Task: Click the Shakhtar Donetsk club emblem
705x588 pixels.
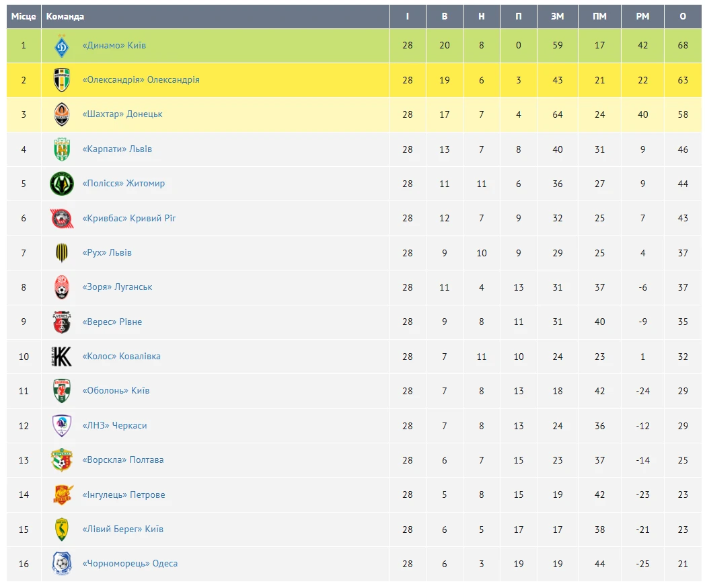Action: tap(62, 114)
